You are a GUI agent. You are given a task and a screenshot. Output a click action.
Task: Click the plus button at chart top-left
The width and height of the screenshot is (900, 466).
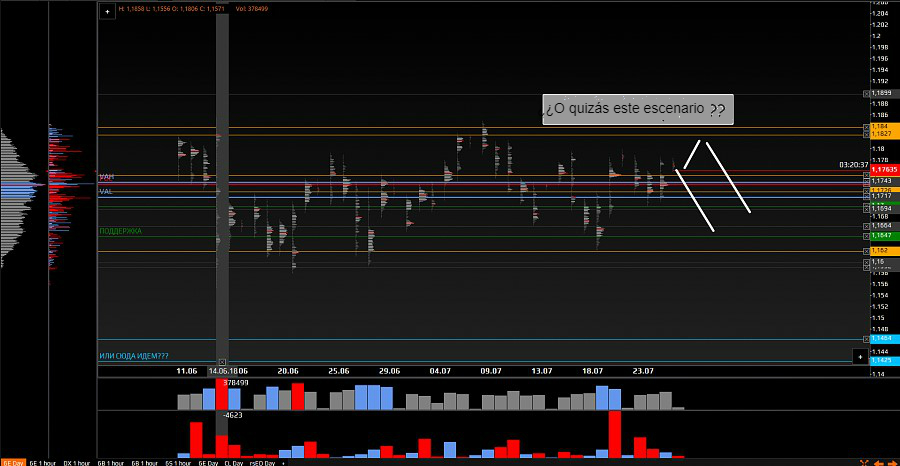(108, 12)
